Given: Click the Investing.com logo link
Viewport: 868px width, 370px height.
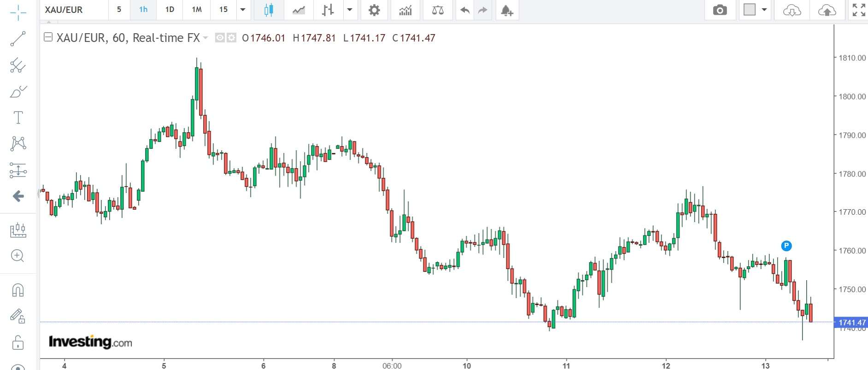Looking at the screenshot, I should (90, 342).
